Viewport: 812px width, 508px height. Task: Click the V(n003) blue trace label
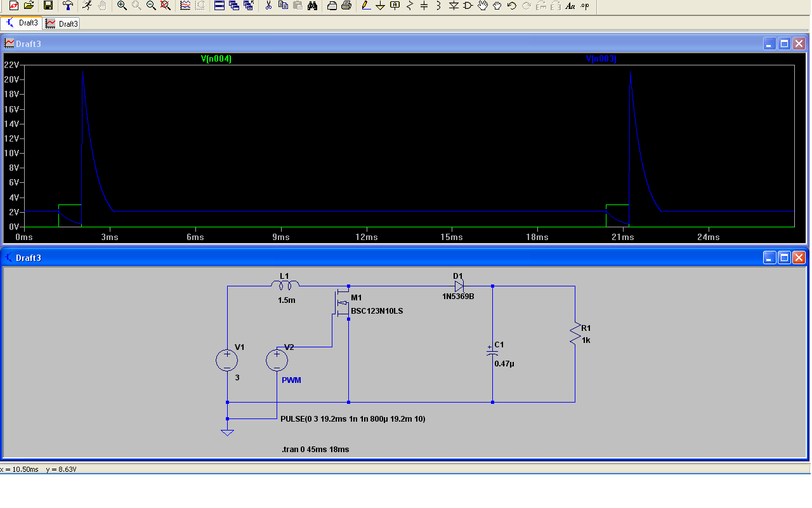tap(601, 59)
